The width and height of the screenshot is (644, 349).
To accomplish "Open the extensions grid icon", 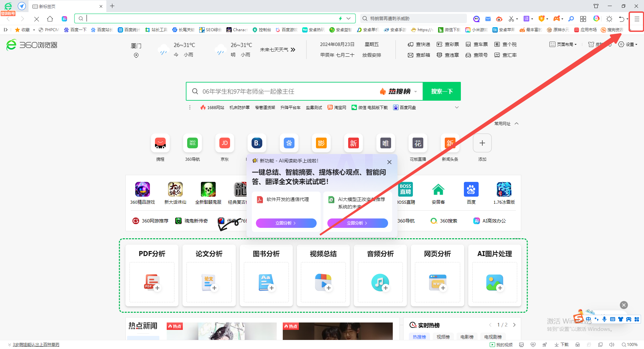I will point(583,19).
